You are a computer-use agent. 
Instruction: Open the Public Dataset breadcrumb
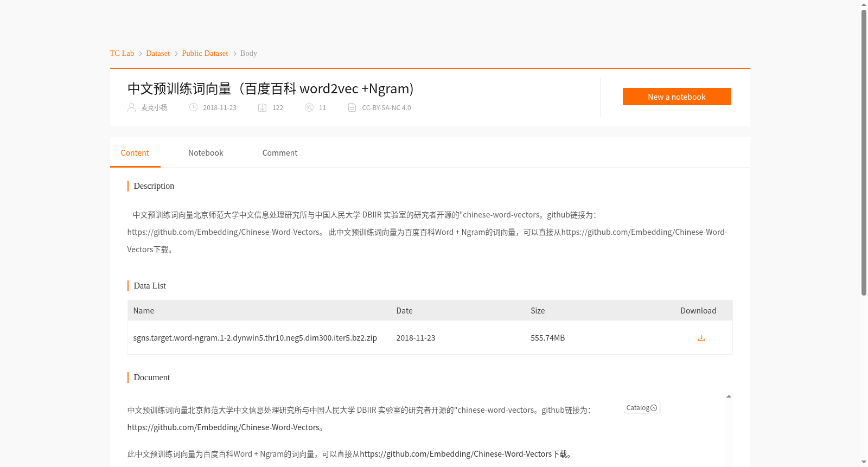click(205, 53)
